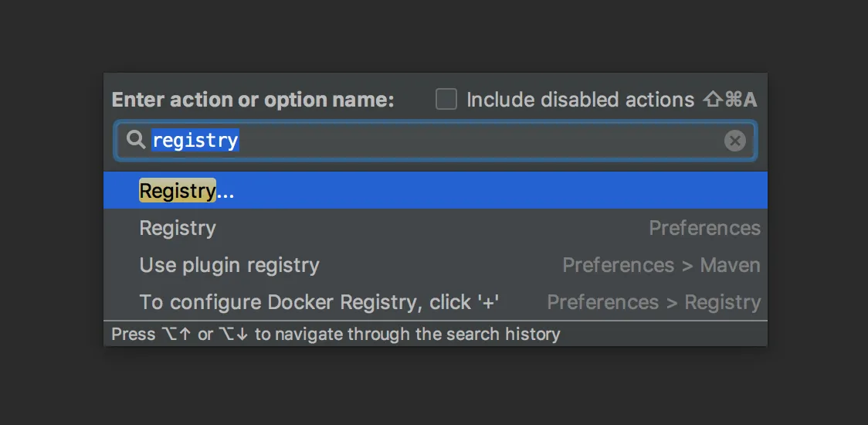
Task: Toggle the Include disabled actions checkbox
Action: [446, 100]
